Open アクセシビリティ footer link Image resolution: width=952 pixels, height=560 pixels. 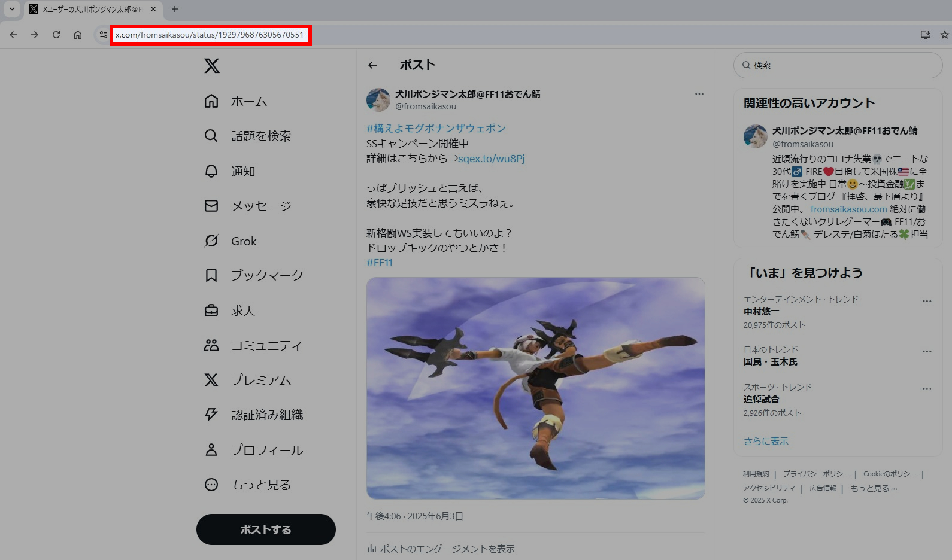pyautogui.click(x=769, y=488)
